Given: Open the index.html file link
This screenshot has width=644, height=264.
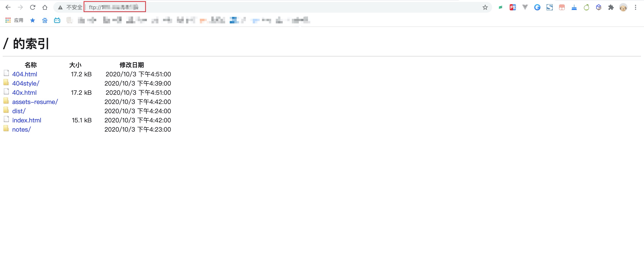Looking at the screenshot, I should coord(26,120).
